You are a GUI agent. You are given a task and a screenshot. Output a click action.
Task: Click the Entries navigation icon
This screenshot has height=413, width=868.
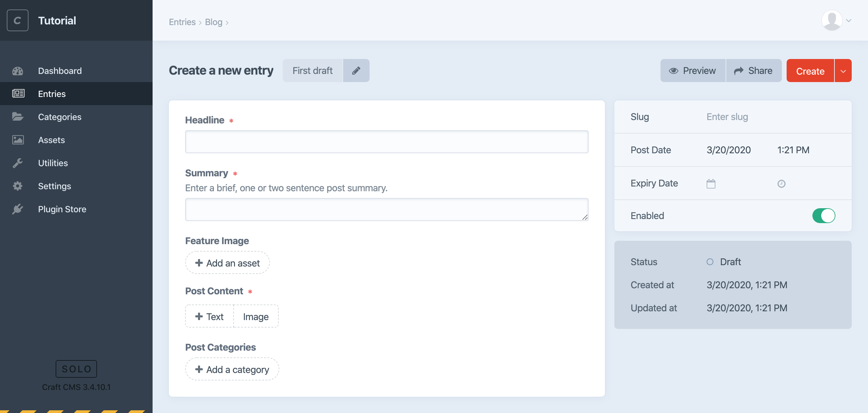coord(18,93)
